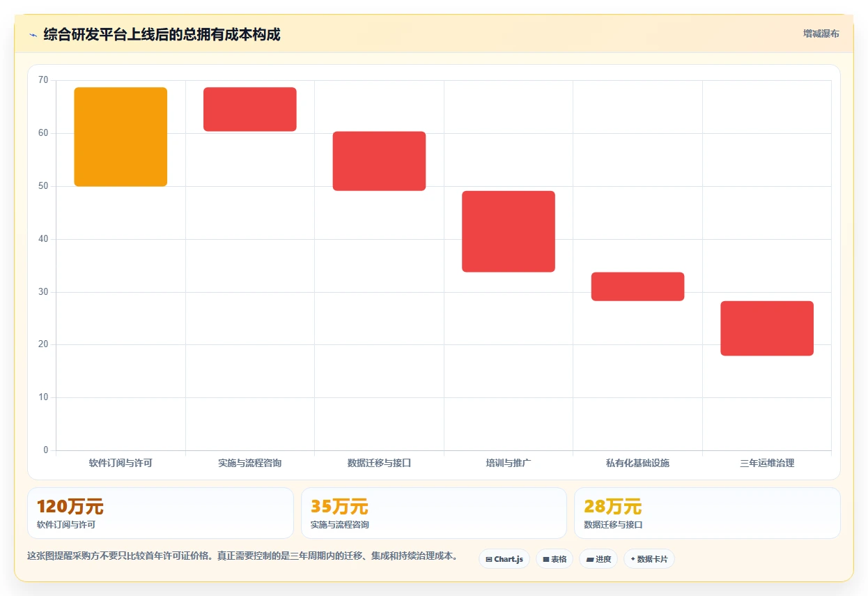The height and width of the screenshot is (596, 868).
Task: Click the 数据卡片 tag chip
Action: (x=649, y=559)
